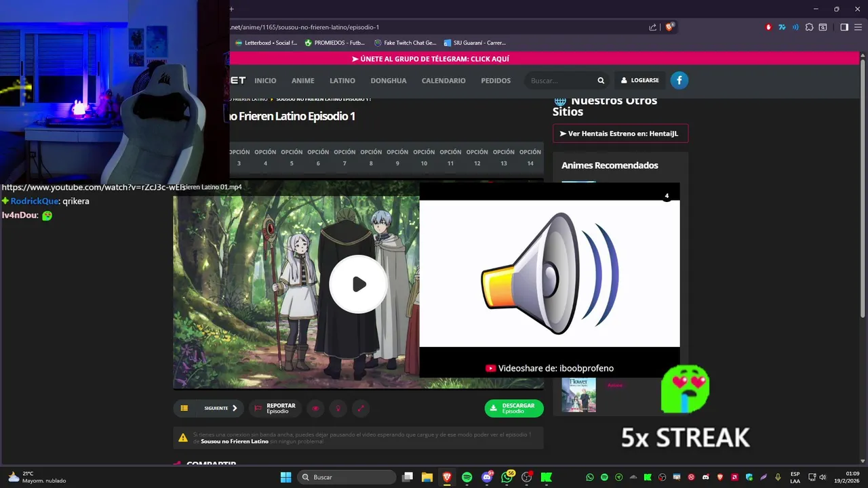The image size is (868, 488).
Task: Play the Frieren episode video
Action: [358, 284]
